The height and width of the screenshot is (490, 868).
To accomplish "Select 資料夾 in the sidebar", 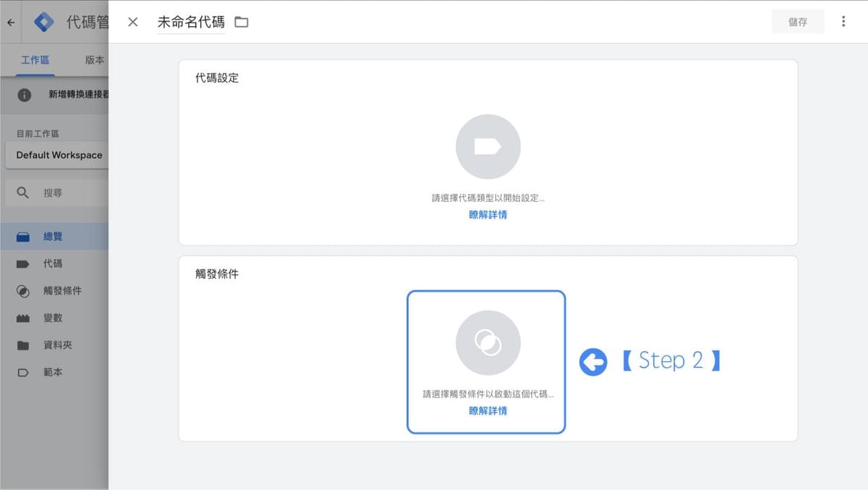I will click(54, 345).
